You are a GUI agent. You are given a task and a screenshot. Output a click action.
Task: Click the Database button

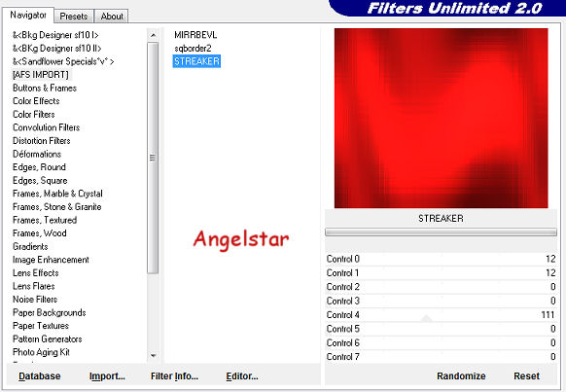tap(40, 376)
